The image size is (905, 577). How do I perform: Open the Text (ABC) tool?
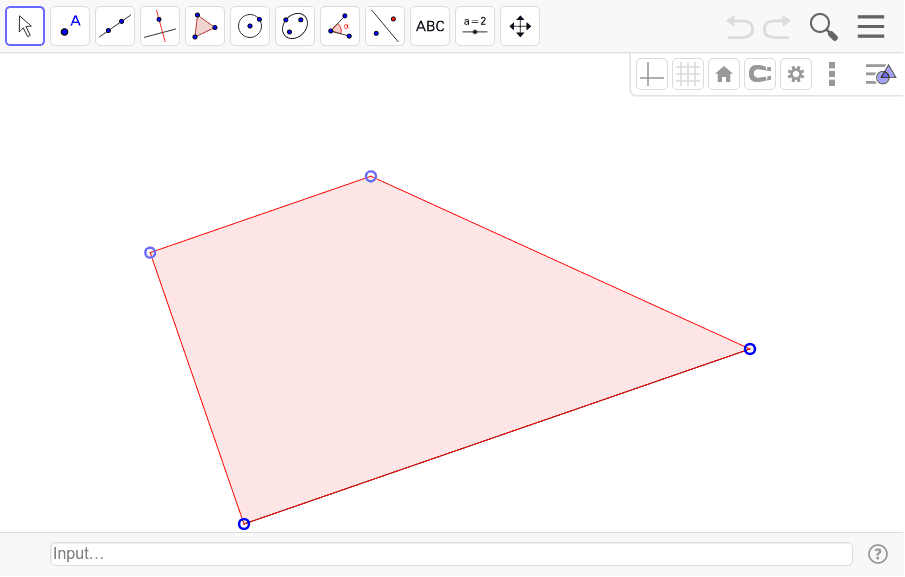point(430,26)
